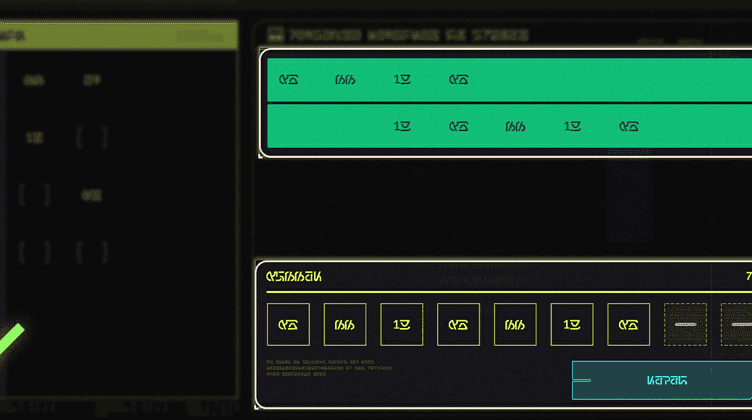752x420 pixels.
Task: Select the fifth glyph in the lower green sequence row
Action: [x=629, y=127]
